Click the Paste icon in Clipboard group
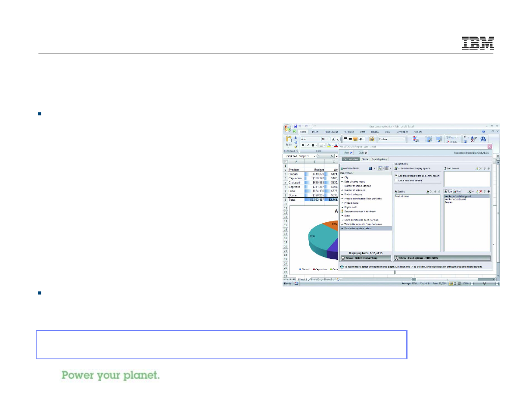The height and width of the screenshot is (411, 532). 289,140
